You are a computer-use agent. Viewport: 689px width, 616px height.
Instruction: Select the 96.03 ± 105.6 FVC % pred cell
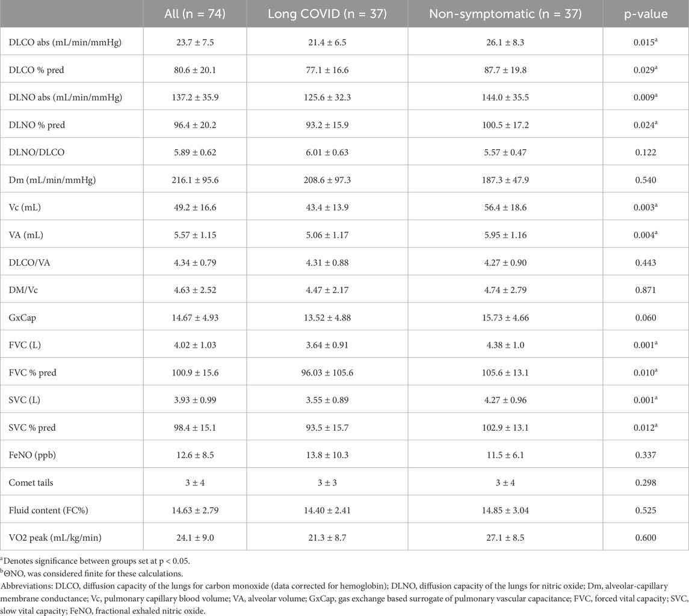(x=327, y=372)
